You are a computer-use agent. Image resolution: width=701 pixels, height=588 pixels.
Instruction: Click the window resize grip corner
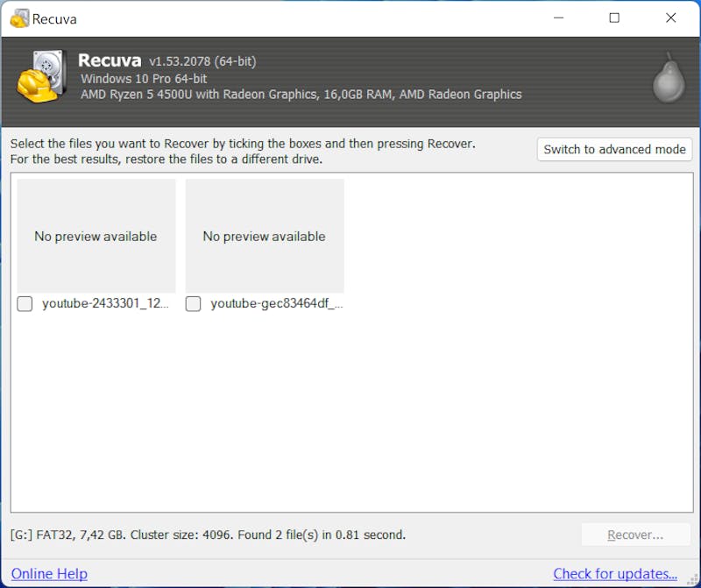[x=692, y=579]
